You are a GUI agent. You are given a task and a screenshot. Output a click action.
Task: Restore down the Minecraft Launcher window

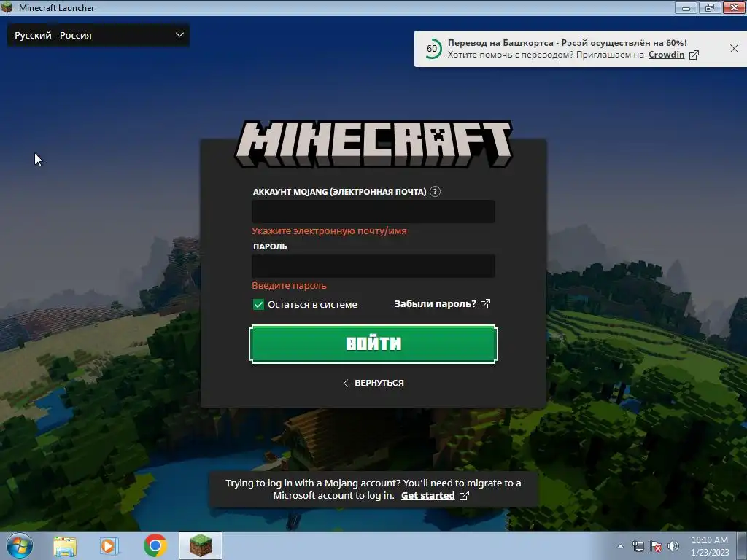pos(710,7)
